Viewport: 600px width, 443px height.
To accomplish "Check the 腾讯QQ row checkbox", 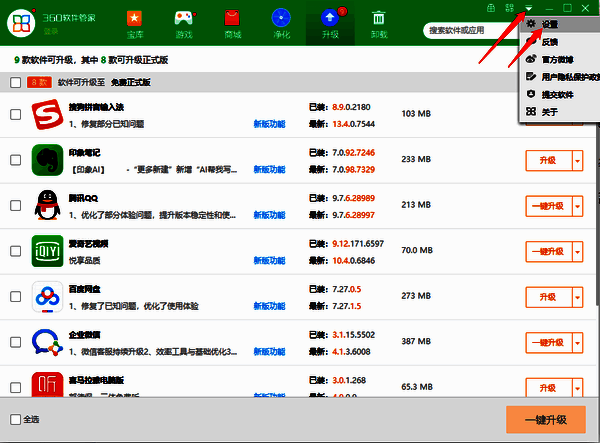I will pos(16,205).
